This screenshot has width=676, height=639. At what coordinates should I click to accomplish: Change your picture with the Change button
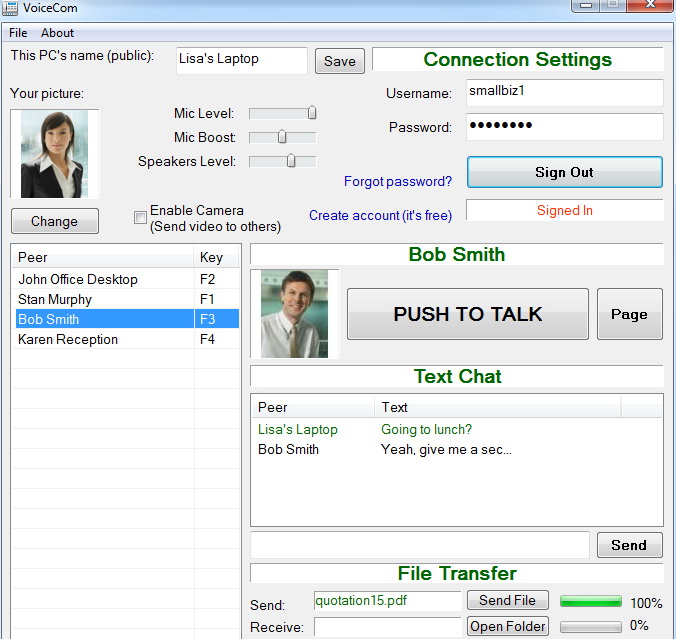(55, 221)
